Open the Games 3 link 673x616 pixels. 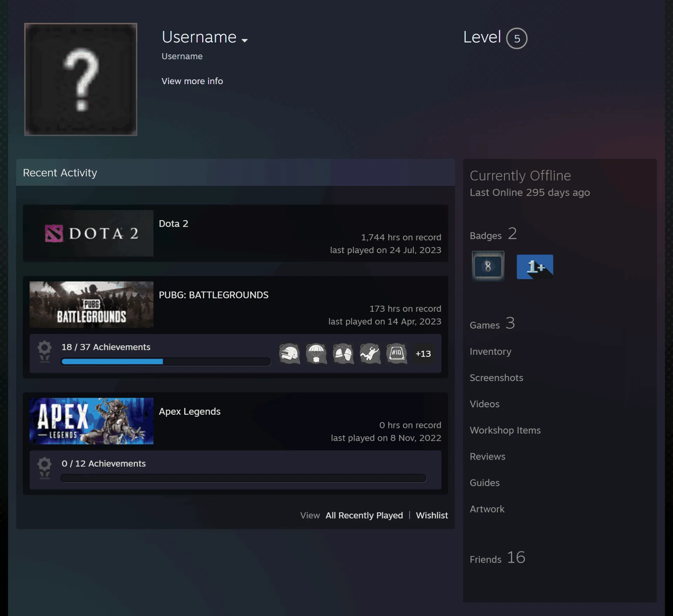pyautogui.click(x=492, y=324)
